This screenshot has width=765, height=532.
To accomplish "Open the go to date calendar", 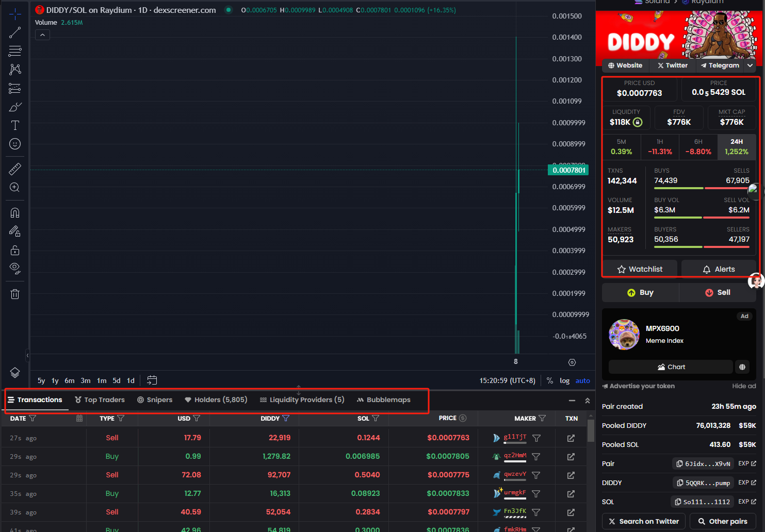I will tap(152, 380).
